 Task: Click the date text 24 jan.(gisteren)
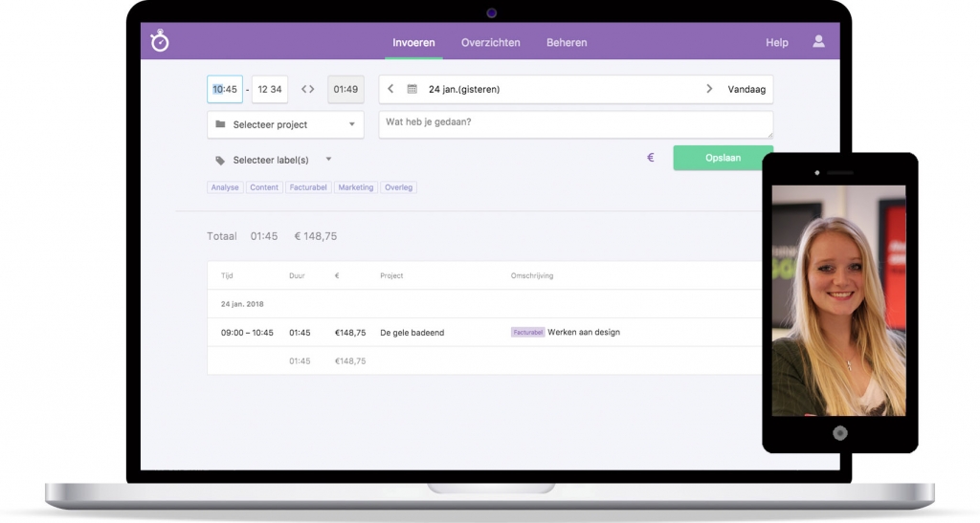point(464,89)
